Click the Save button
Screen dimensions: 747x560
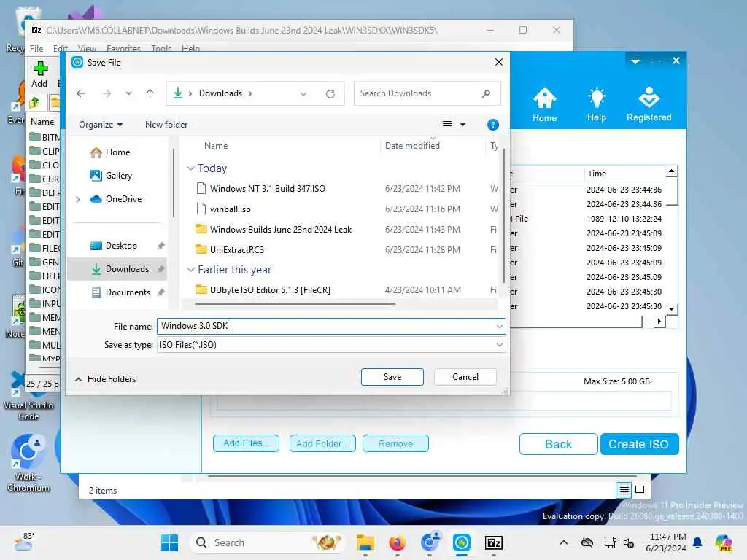[392, 377]
